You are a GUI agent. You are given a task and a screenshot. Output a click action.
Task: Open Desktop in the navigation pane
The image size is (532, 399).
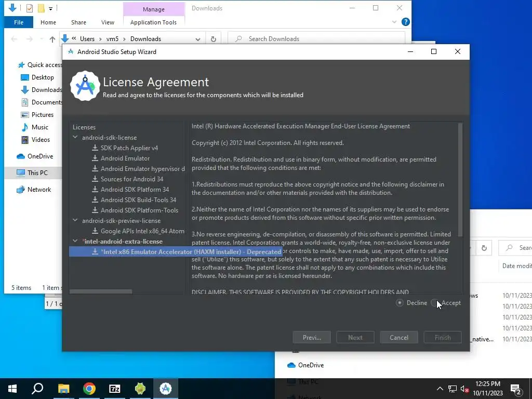pyautogui.click(x=37, y=77)
